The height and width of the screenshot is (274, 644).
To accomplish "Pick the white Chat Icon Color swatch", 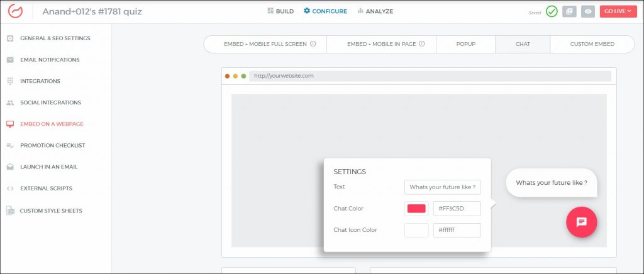I will [416, 230].
